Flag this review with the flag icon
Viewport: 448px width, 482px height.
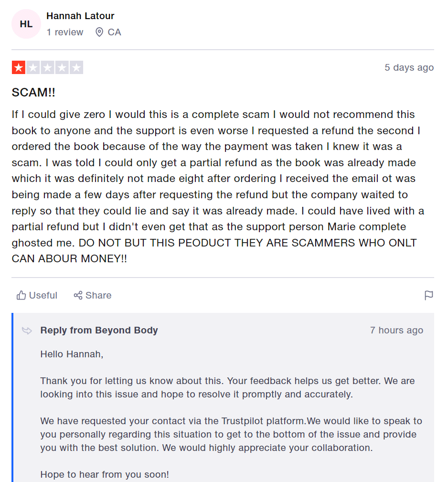(428, 295)
